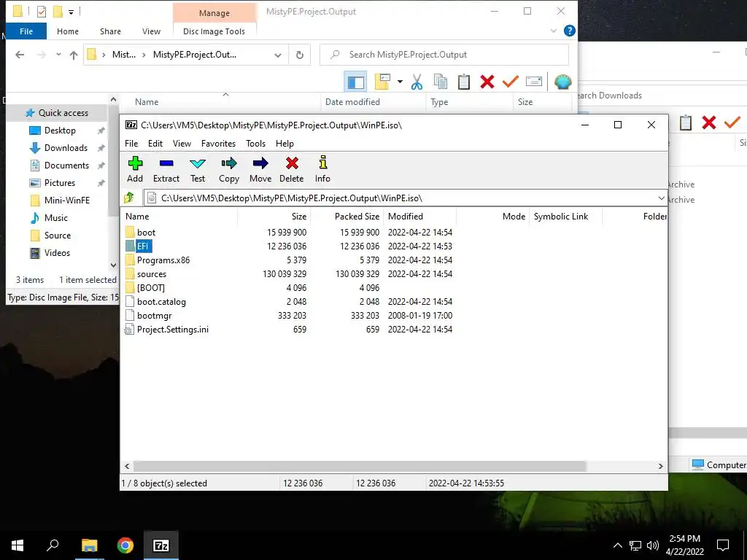Click the 7-Zip Add button
The image size is (747, 560).
point(135,169)
